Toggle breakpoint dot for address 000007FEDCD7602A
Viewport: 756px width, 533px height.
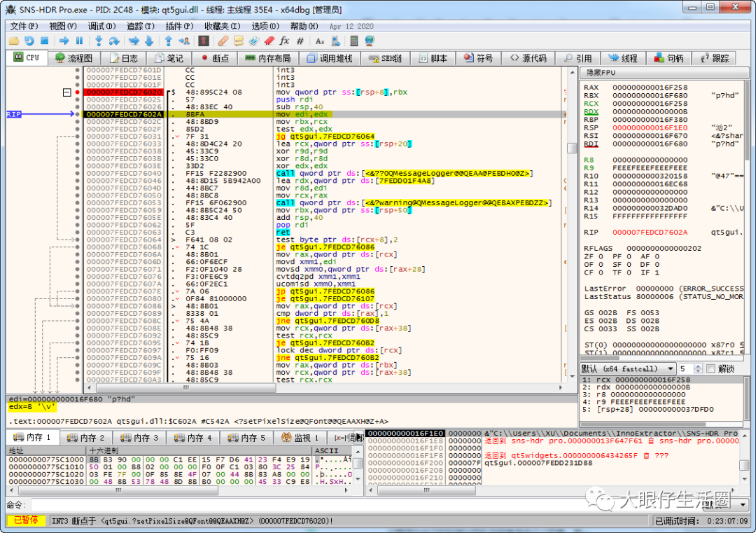[x=77, y=114]
